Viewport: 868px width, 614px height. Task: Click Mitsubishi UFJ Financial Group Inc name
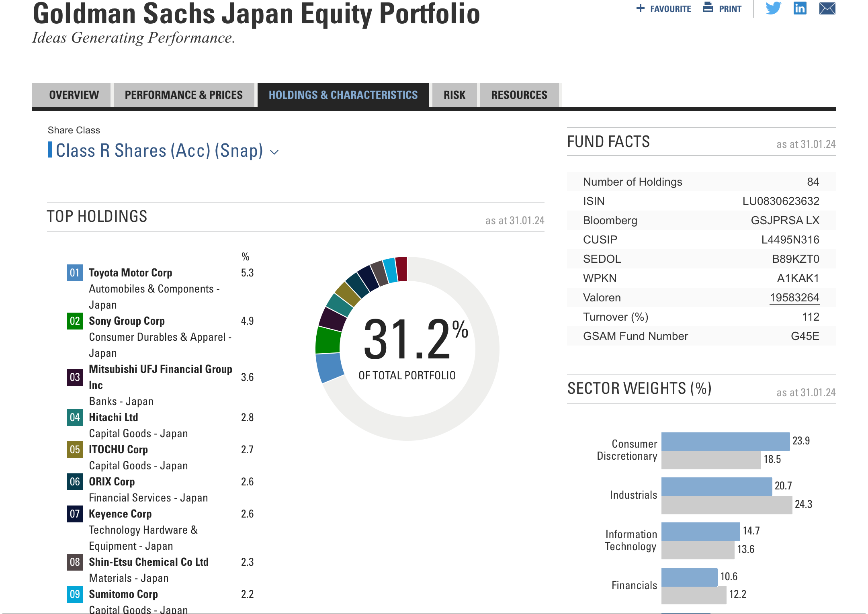[x=160, y=377]
